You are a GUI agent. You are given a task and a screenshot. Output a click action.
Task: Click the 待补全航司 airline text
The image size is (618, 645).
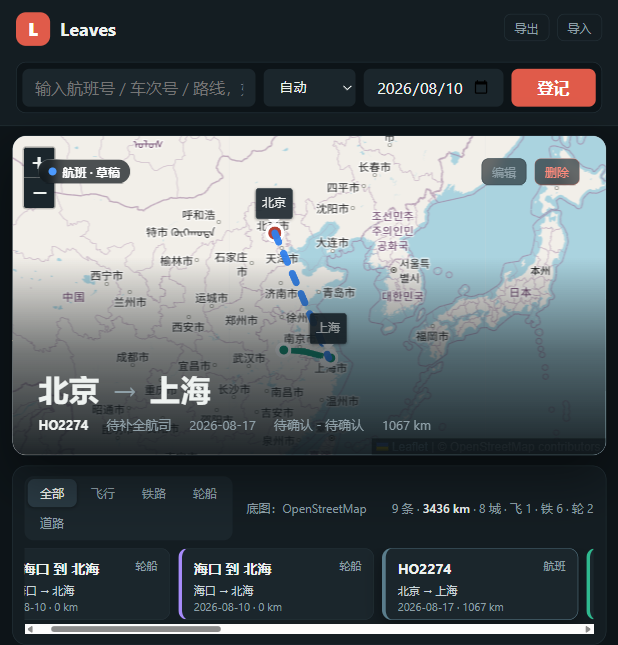click(x=139, y=425)
